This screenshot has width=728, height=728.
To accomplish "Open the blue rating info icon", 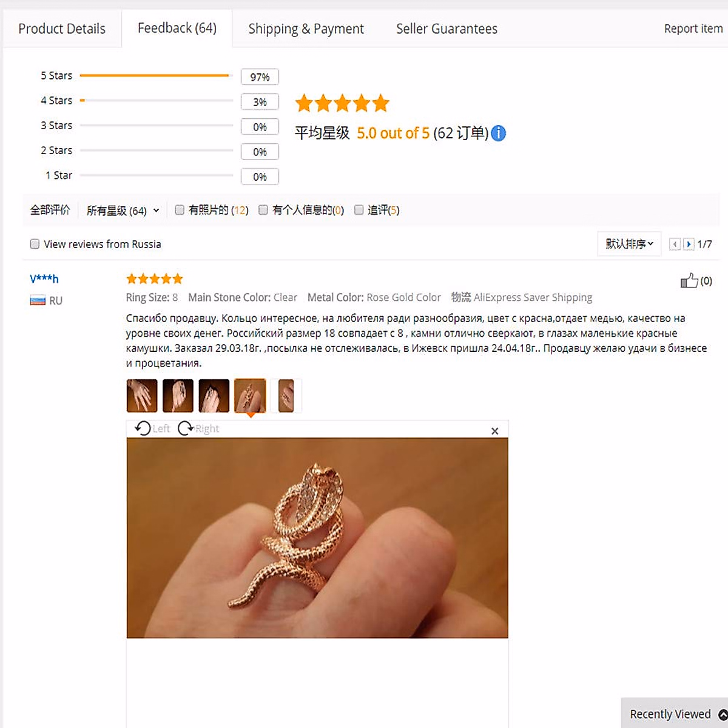I will point(498,133).
